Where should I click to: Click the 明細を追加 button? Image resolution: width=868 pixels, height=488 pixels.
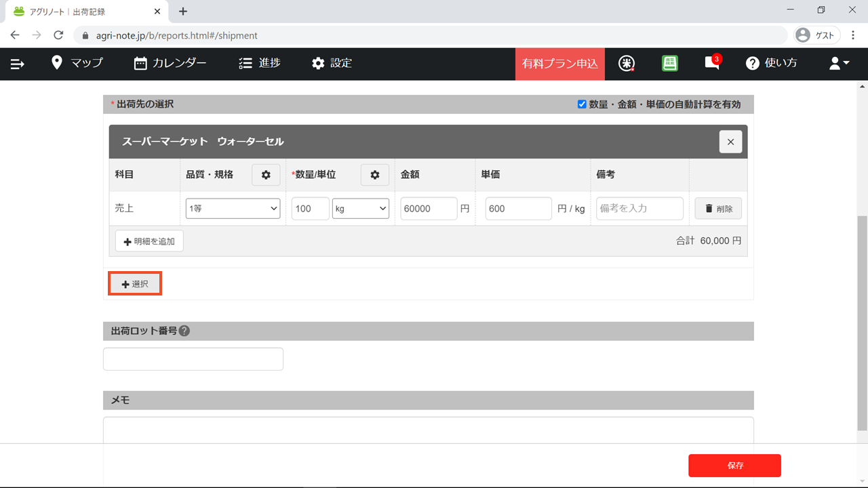tap(149, 241)
